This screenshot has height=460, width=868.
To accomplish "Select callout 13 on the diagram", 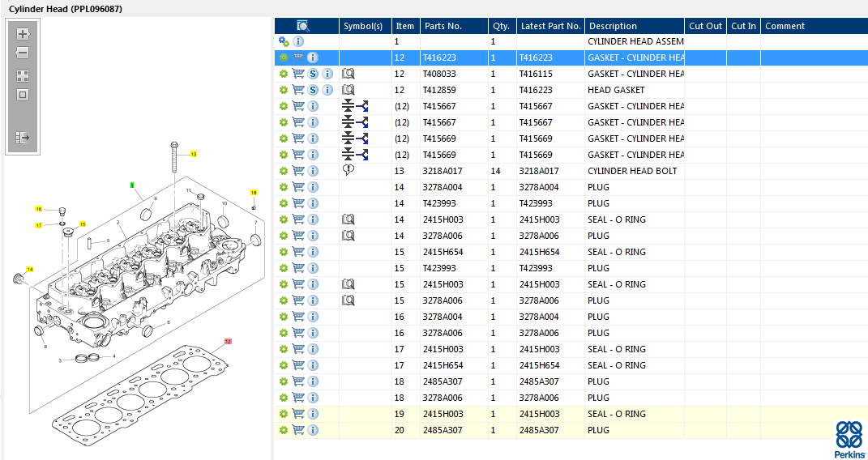I will pos(194,153).
